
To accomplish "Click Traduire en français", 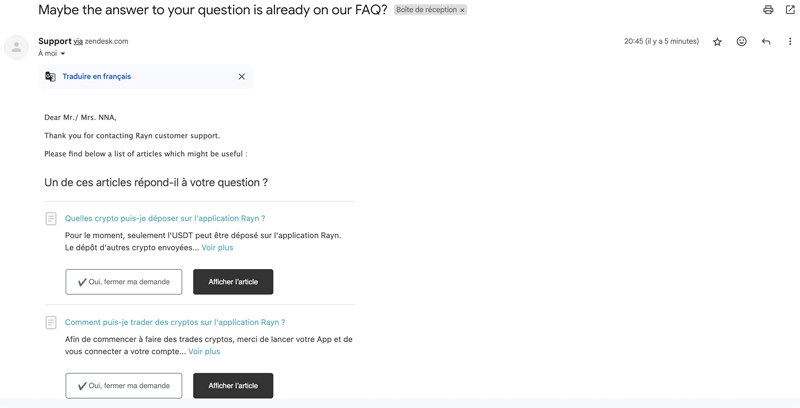I will coord(96,76).
